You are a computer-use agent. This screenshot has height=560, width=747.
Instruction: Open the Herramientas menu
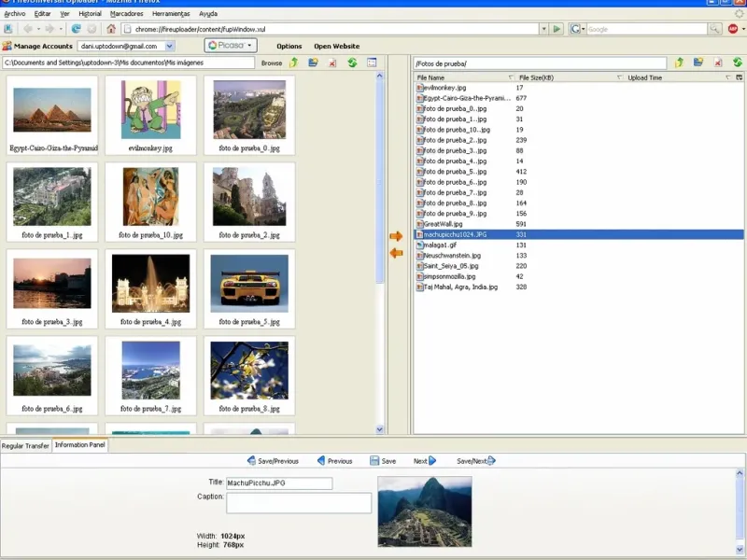tap(171, 14)
